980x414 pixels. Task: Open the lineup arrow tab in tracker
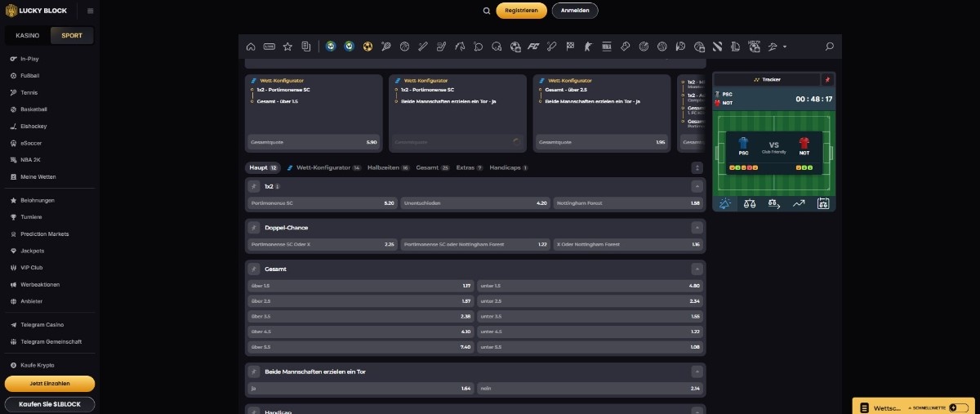click(x=774, y=204)
